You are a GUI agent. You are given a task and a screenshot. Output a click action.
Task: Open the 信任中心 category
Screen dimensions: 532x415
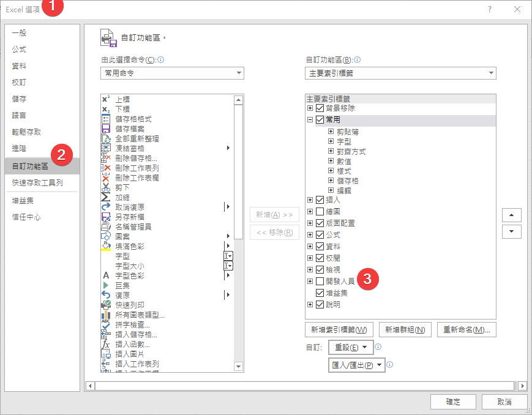[26, 217]
